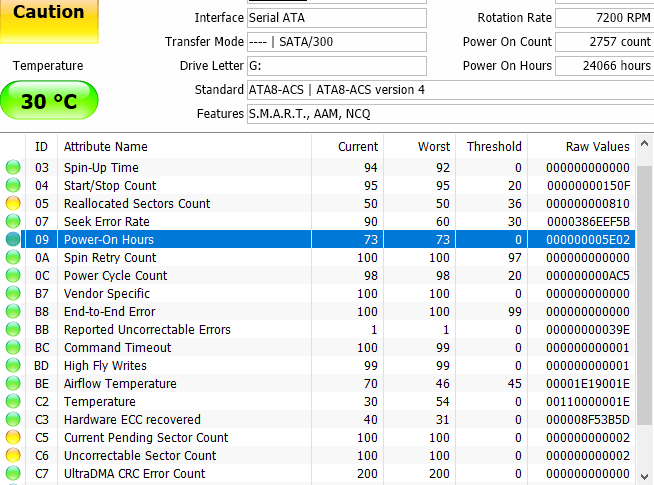The image size is (654, 485).
Task: Click the 30 °C temperature indicator
Action: (49, 101)
